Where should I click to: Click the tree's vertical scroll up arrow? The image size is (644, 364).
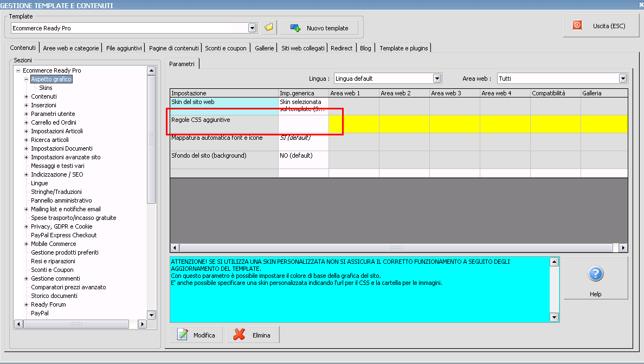151,70
